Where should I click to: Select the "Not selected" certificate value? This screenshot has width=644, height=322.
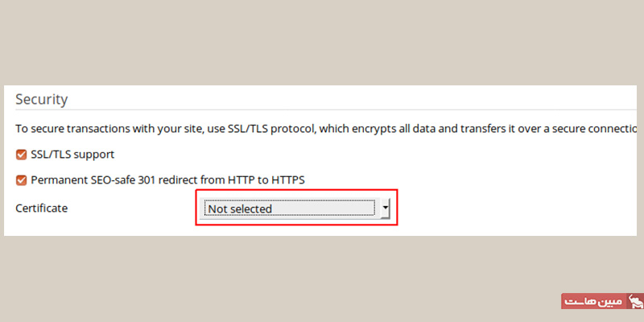240,208
